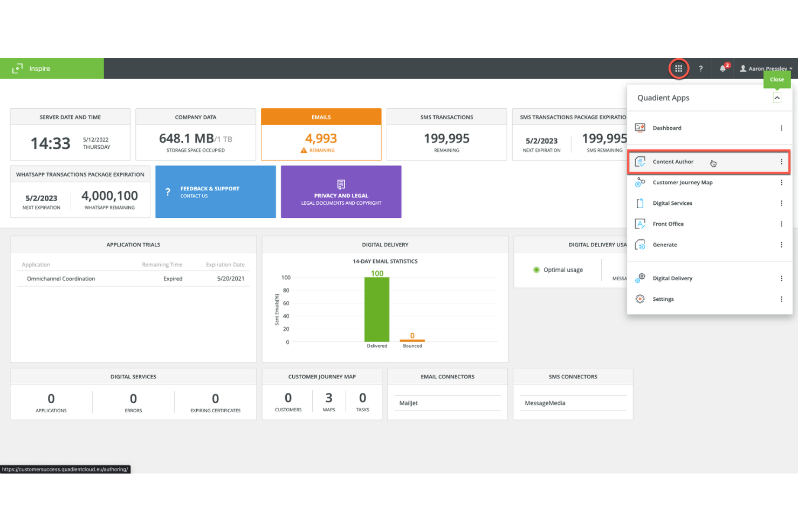Viewport: 798px width, 532px height.
Task: Open the Customer Journey Map icon
Action: (x=640, y=182)
